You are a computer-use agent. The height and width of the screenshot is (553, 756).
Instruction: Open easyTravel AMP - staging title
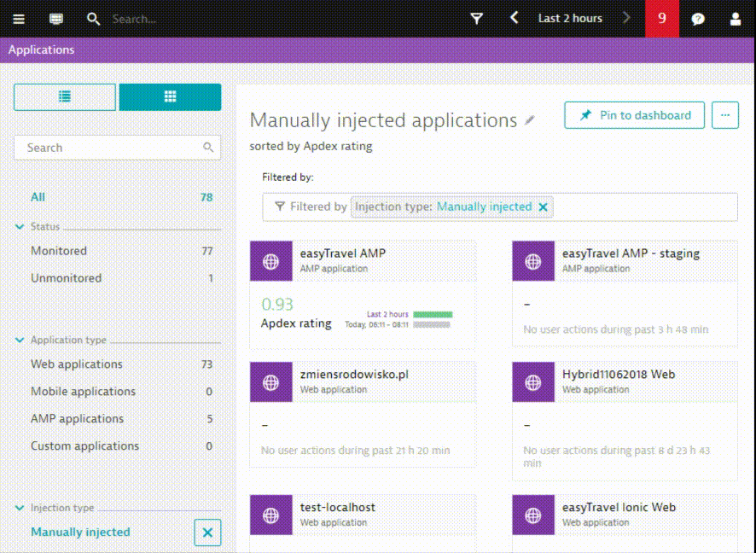click(x=631, y=253)
